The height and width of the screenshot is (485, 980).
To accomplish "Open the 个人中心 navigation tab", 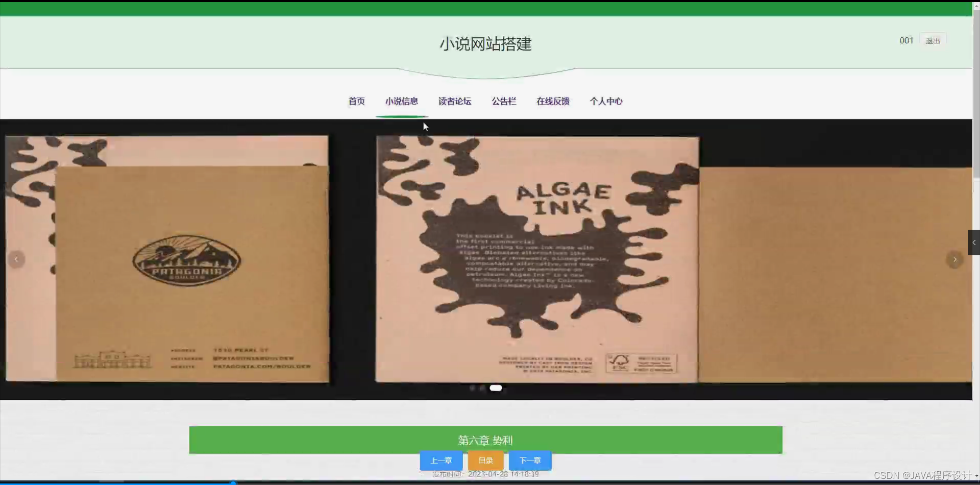I will click(606, 101).
